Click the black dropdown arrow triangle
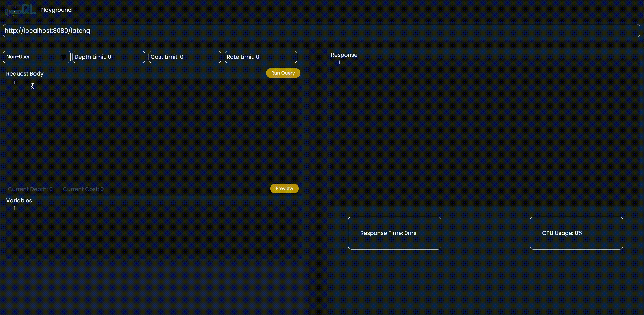644x315 pixels. coord(64,57)
